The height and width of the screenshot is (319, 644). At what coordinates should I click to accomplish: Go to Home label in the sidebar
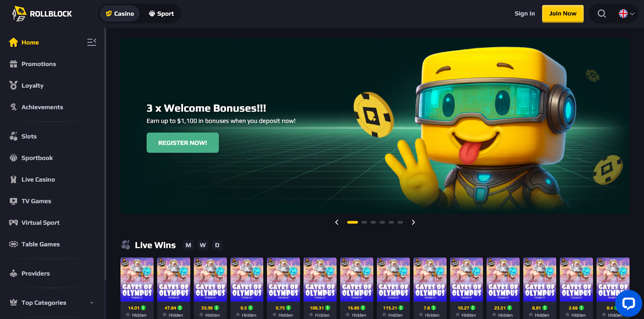point(30,42)
